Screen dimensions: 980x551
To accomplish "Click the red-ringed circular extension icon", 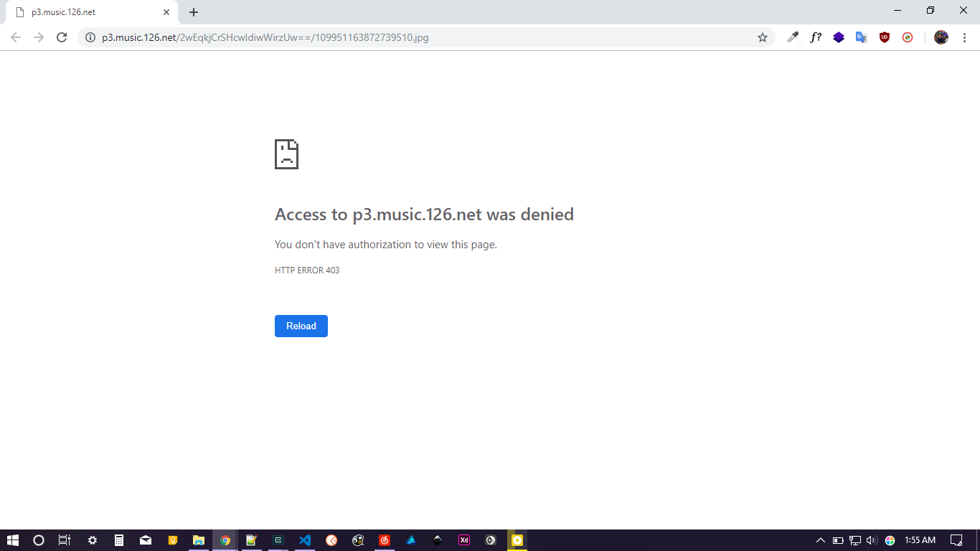I will point(908,37).
